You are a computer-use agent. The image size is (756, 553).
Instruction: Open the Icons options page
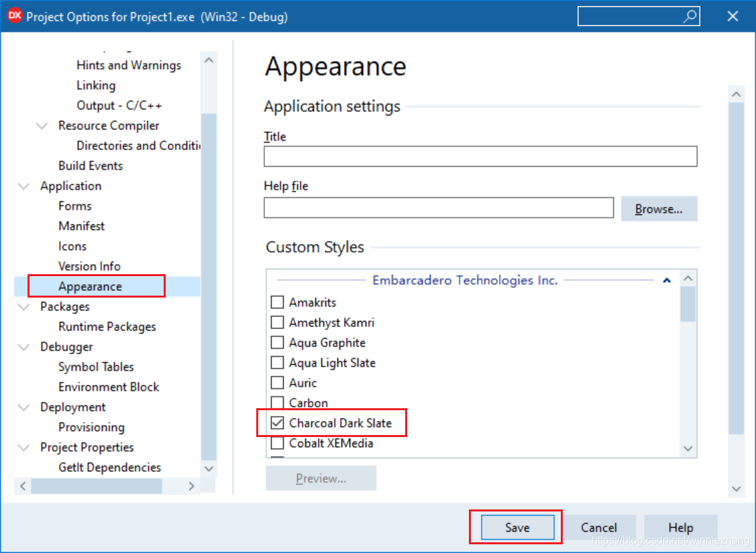(72, 246)
